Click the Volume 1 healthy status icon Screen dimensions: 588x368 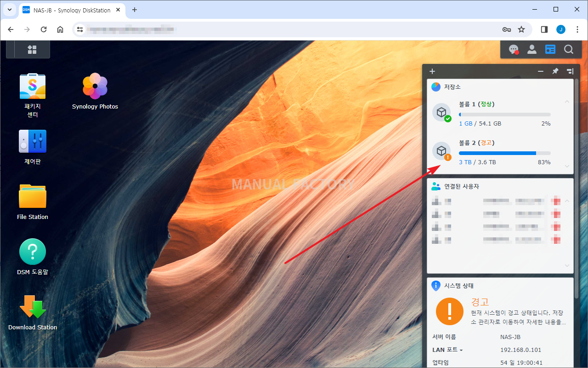(441, 112)
